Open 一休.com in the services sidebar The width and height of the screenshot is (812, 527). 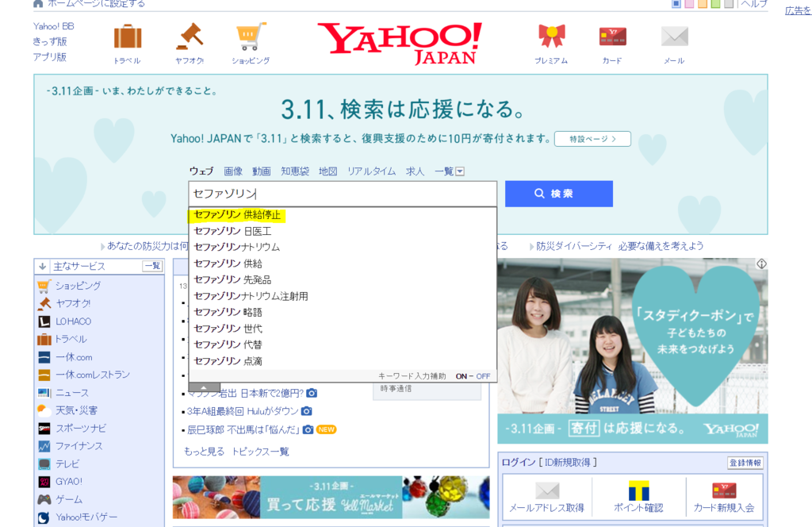(74, 357)
